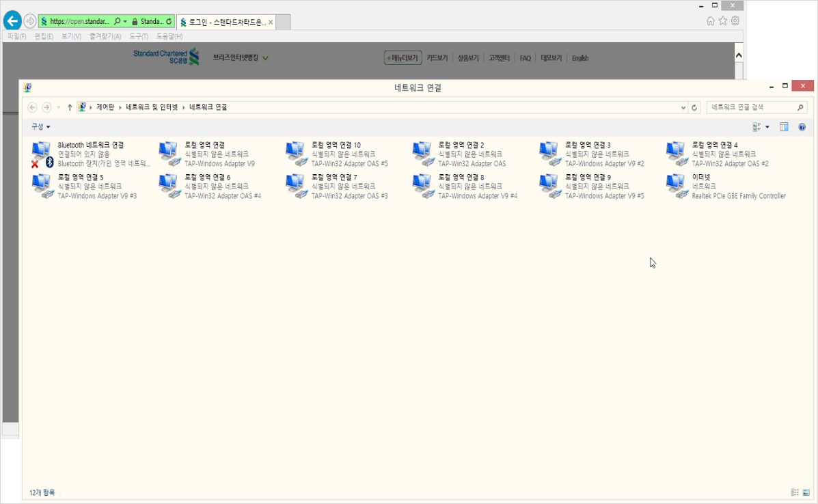Click the back arrow in Network Connections window
Viewport: 818px width, 504px height.
coord(31,107)
